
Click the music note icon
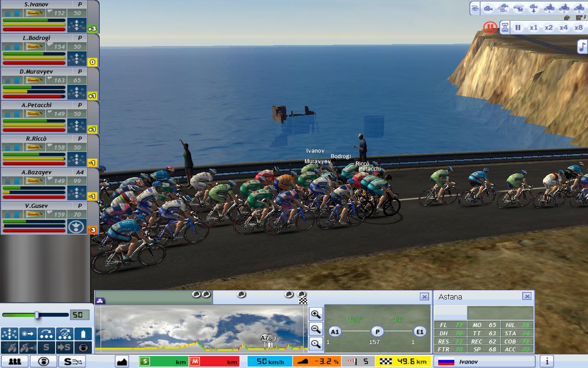click(x=582, y=46)
